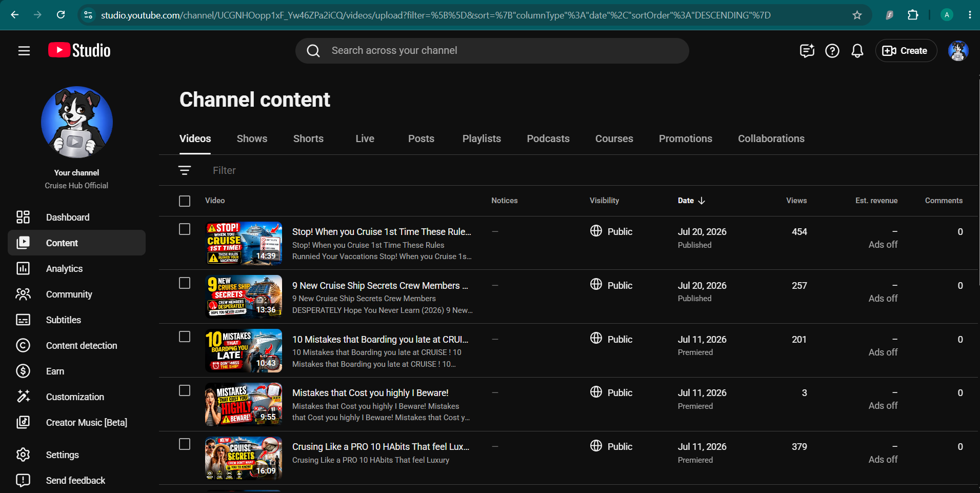Switch to the Live tab
This screenshot has width=980, height=493.
tap(365, 139)
